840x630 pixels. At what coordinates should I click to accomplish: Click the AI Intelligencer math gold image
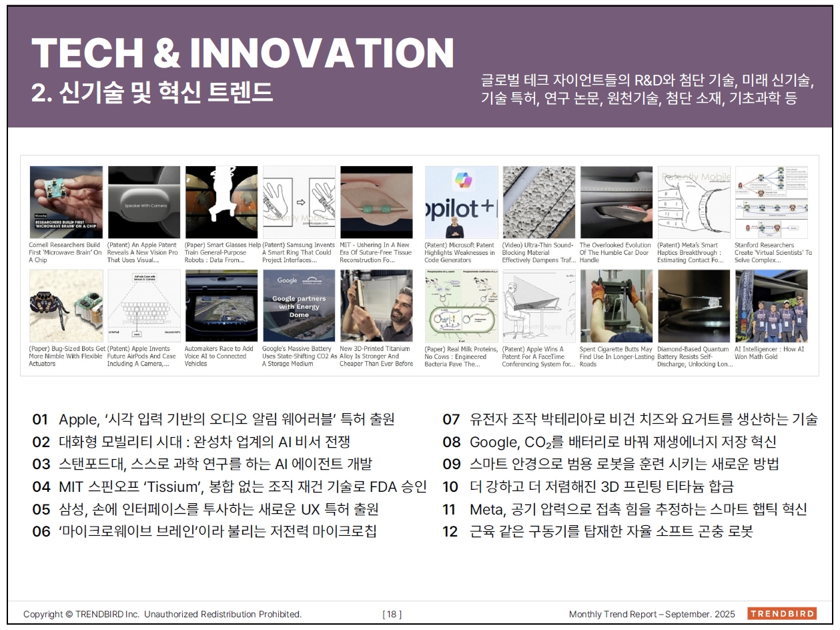(x=771, y=306)
